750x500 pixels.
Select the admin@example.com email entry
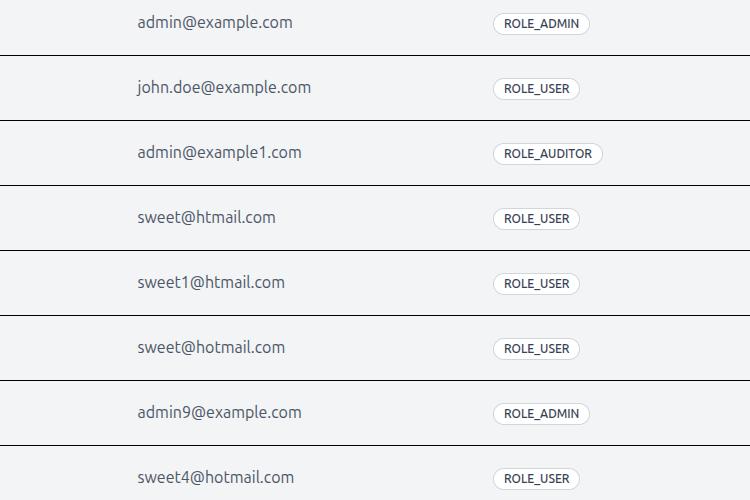215,22
